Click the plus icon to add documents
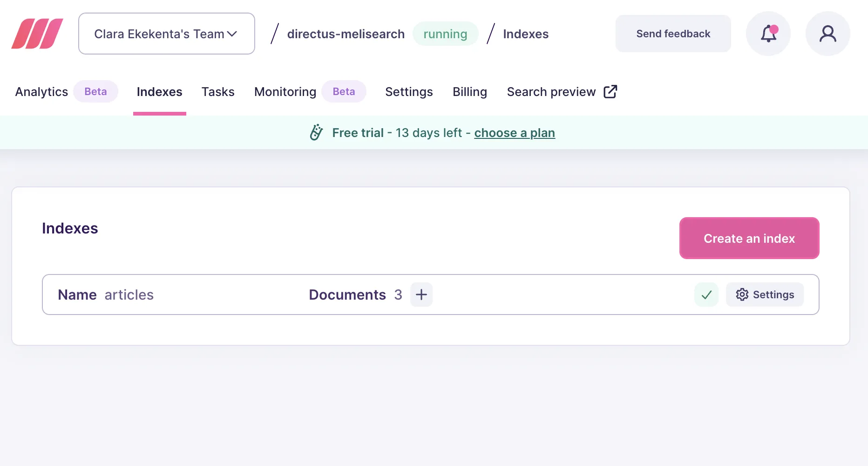 421,295
